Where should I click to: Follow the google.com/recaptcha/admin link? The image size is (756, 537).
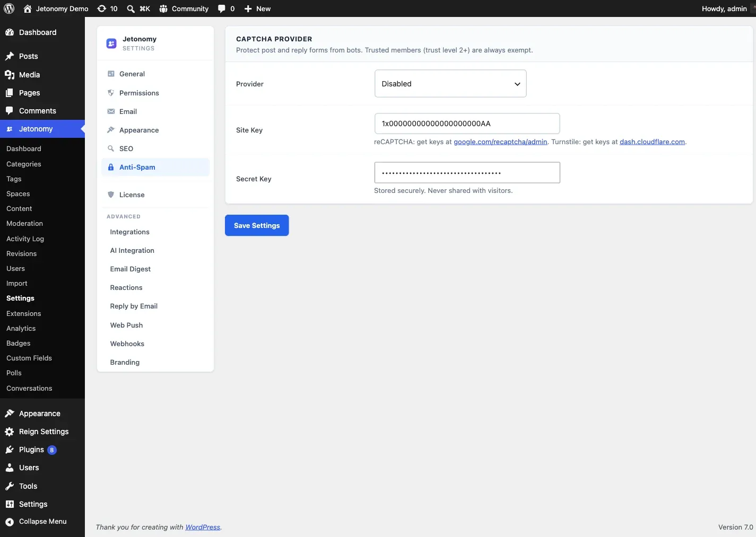(500, 142)
